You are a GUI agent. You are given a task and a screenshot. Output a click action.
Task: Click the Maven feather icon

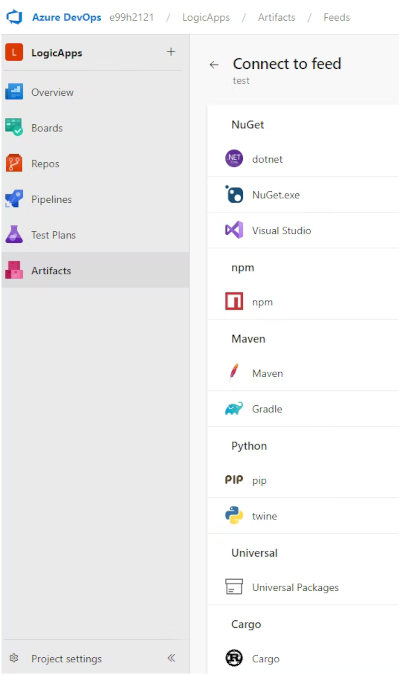pyautogui.click(x=234, y=372)
